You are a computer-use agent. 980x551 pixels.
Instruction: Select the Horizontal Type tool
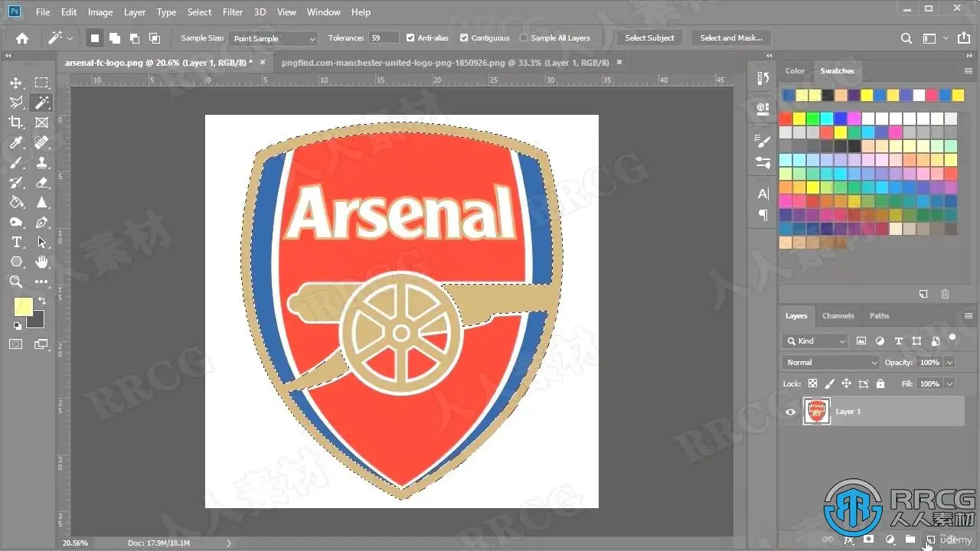pyautogui.click(x=16, y=243)
